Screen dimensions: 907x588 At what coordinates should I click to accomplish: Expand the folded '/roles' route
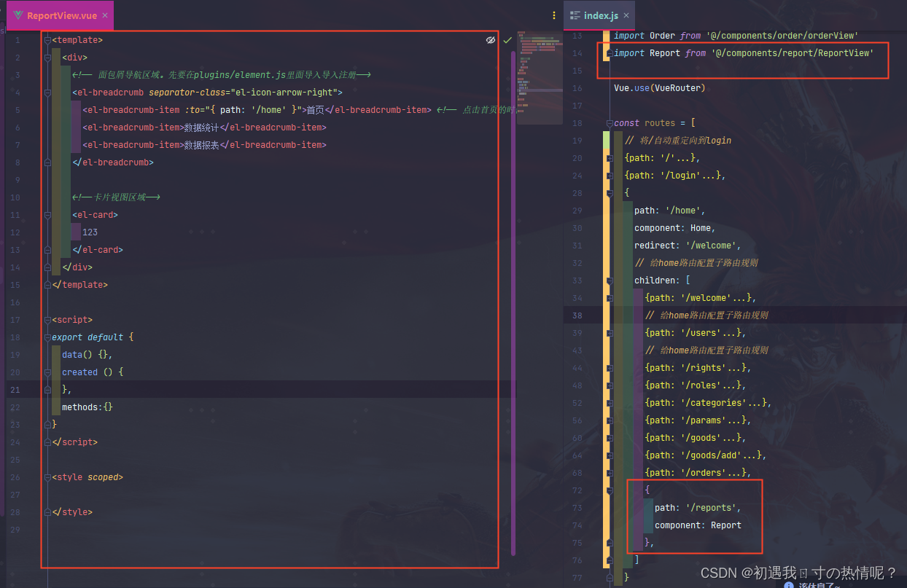click(610, 385)
